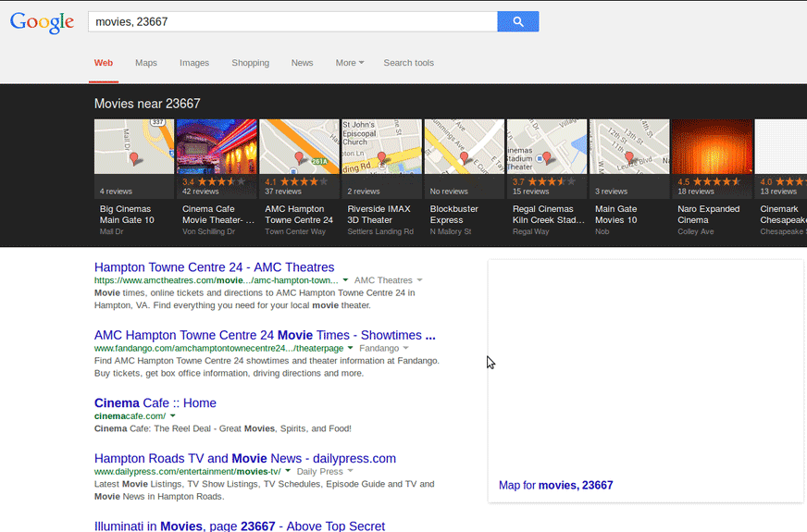The image size is (807, 532).
Task: Click No reviews under Blockbuster Express
Action: coord(449,192)
